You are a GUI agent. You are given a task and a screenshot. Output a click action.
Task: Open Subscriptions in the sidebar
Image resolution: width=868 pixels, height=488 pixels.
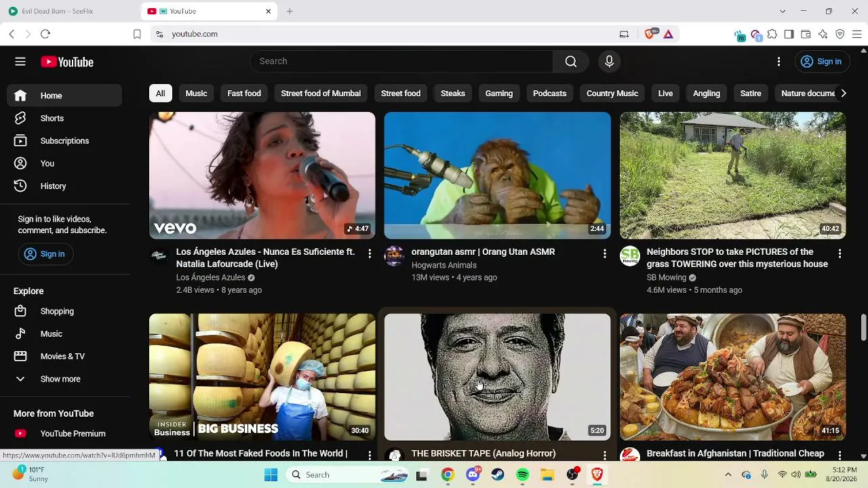[x=64, y=141]
